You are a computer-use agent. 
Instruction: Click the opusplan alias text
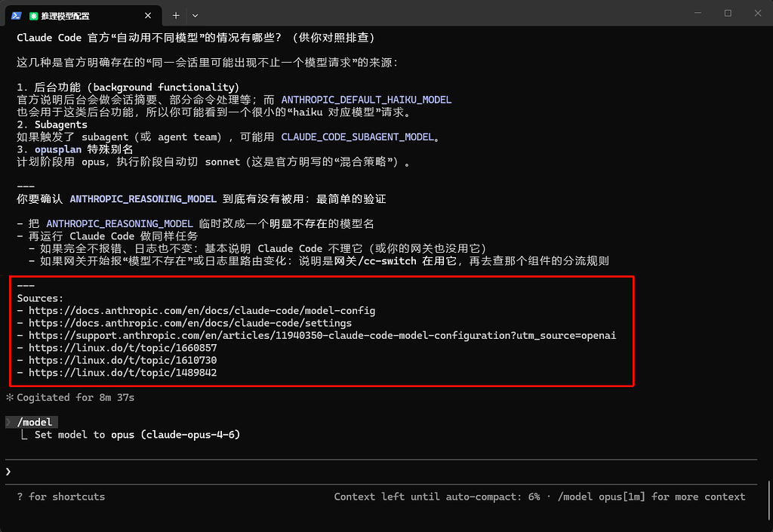pos(57,149)
